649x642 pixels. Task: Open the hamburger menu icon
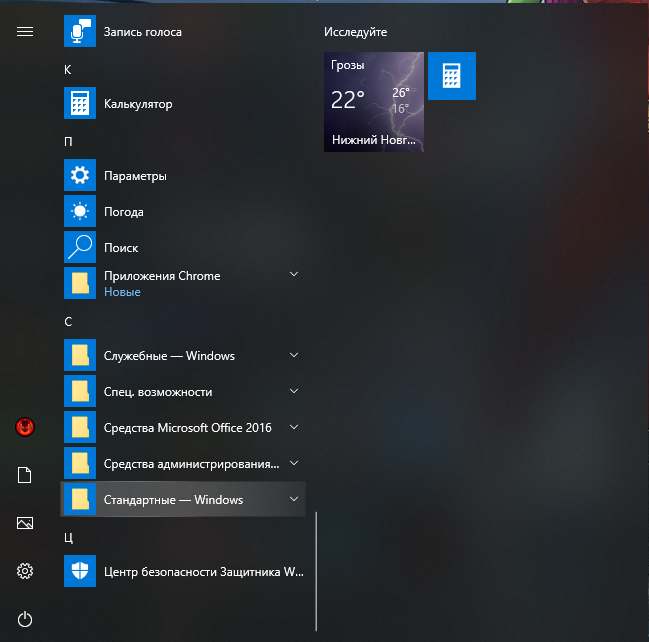[x=25, y=31]
